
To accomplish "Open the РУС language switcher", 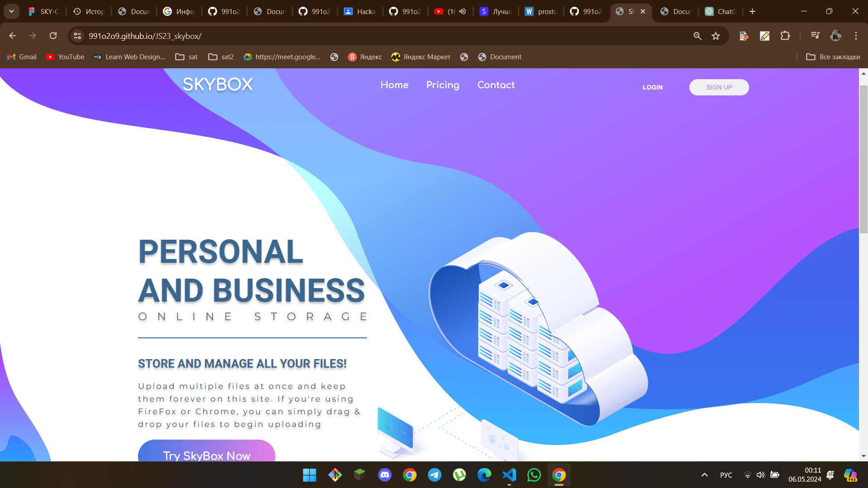I will (x=726, y=475).
